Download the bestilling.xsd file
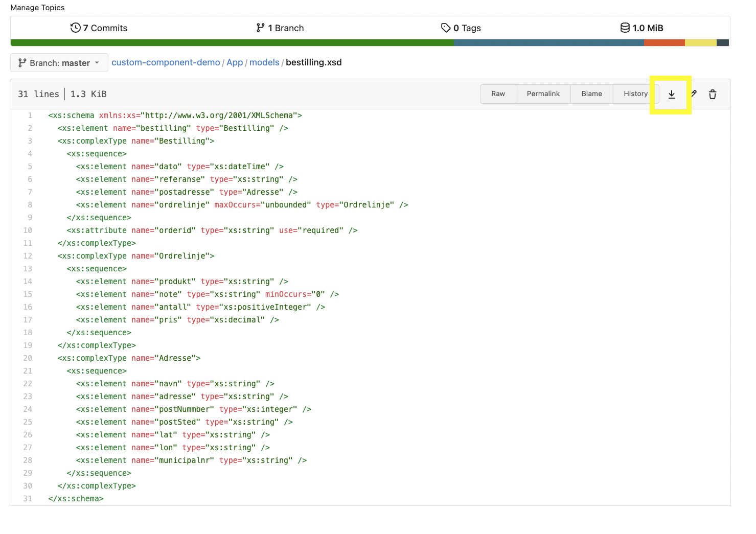 (x=671, y=94)
